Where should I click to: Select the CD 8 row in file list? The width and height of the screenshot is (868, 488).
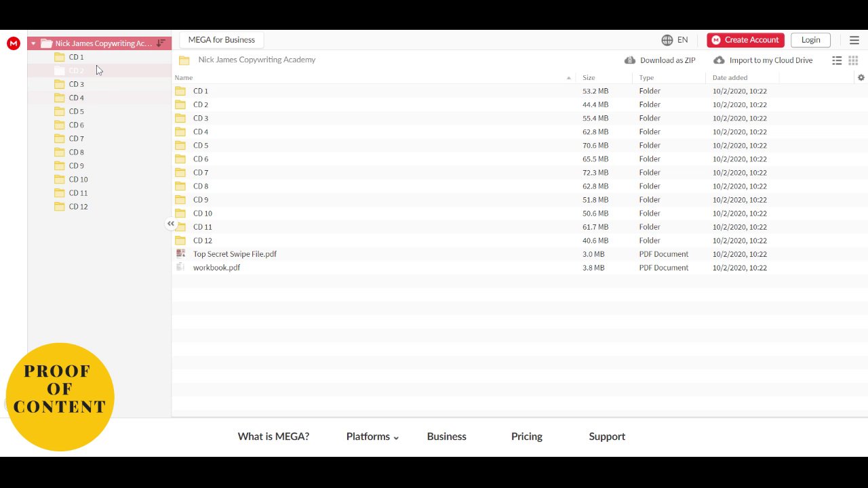point(519,186)
